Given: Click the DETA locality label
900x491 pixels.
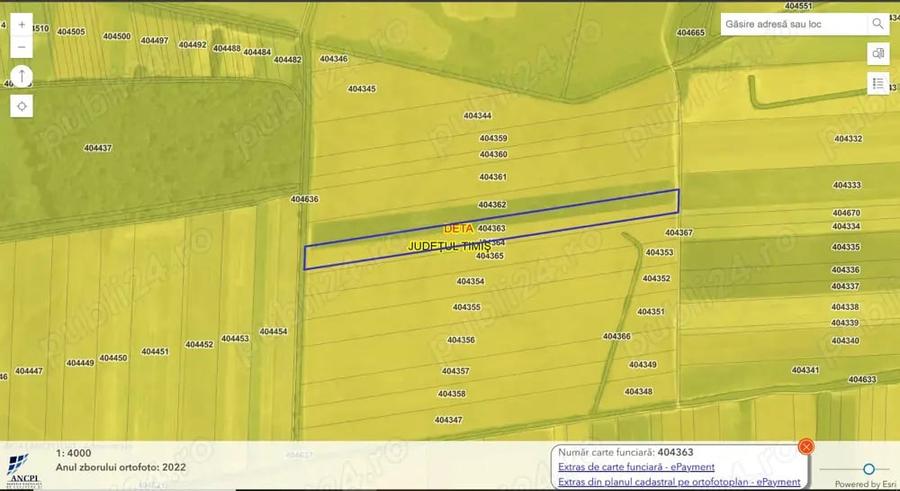Looking at the screenshot, I should pos(458,229).
